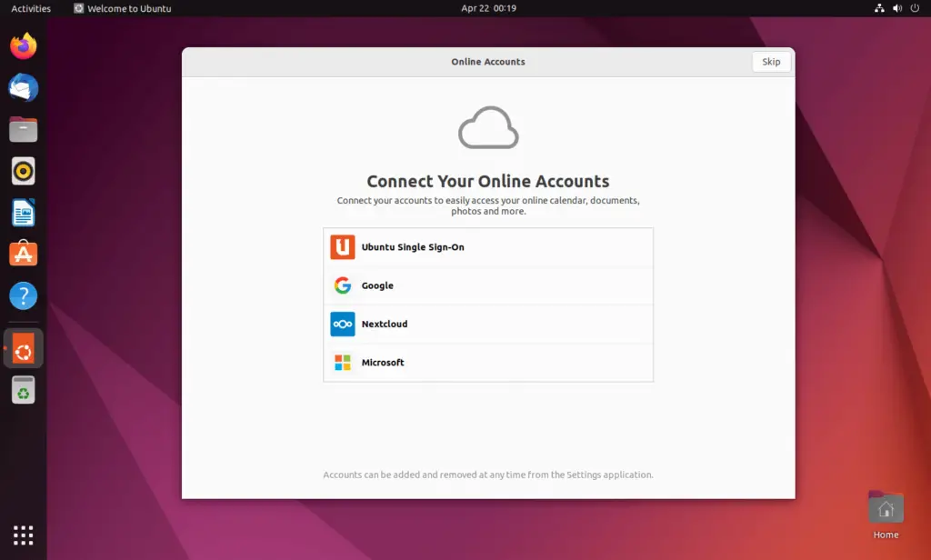Open LibreOffice Writer from the dock

[22, 212]
